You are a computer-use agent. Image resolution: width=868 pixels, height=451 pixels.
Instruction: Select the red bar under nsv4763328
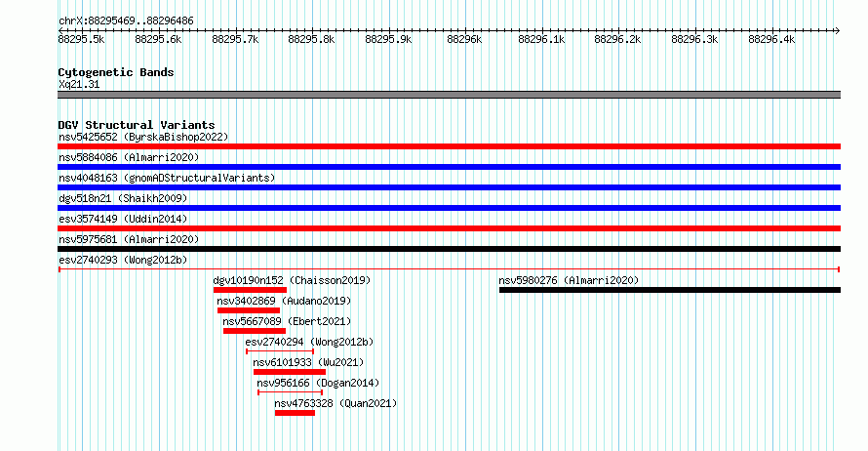[x=296, y=413]
